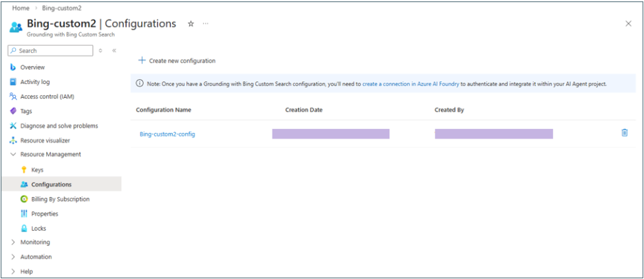Click the Bing-custom2 resource icon in header
This screenshot has width=644, height=279.
pyautogui.click(x=16, y=28)
